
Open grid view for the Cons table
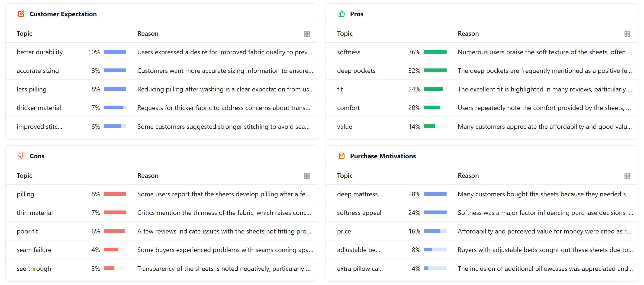tap(307, 176)
